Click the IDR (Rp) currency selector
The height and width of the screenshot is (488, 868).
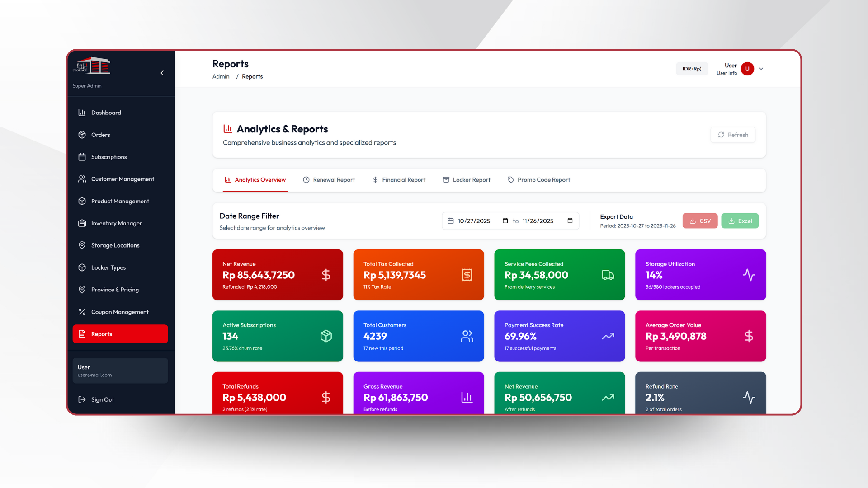point(692,69)
